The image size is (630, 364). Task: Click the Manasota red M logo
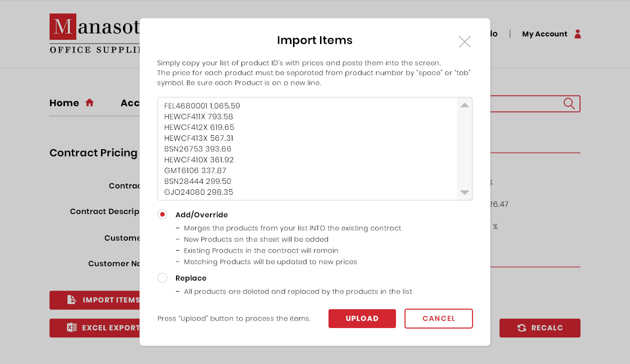(x=63, y=27)
